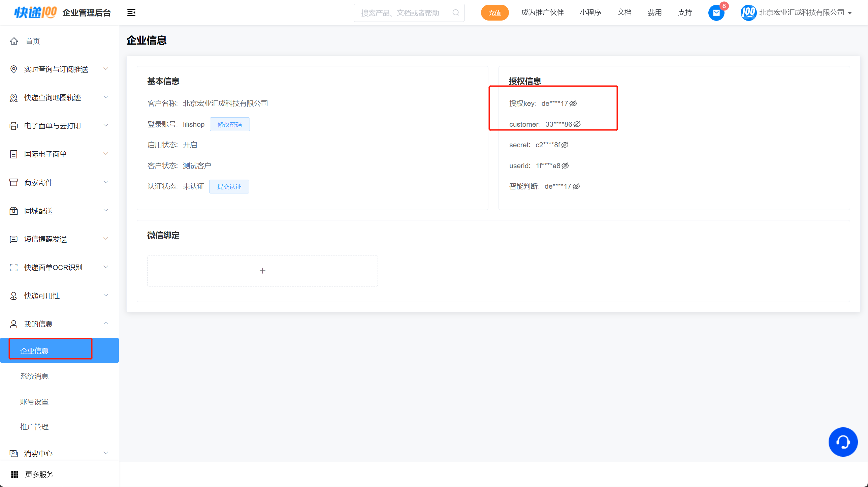Click the home icon beside 首页
This screenshot has width=868, height=487.
(x=14, y=41)
